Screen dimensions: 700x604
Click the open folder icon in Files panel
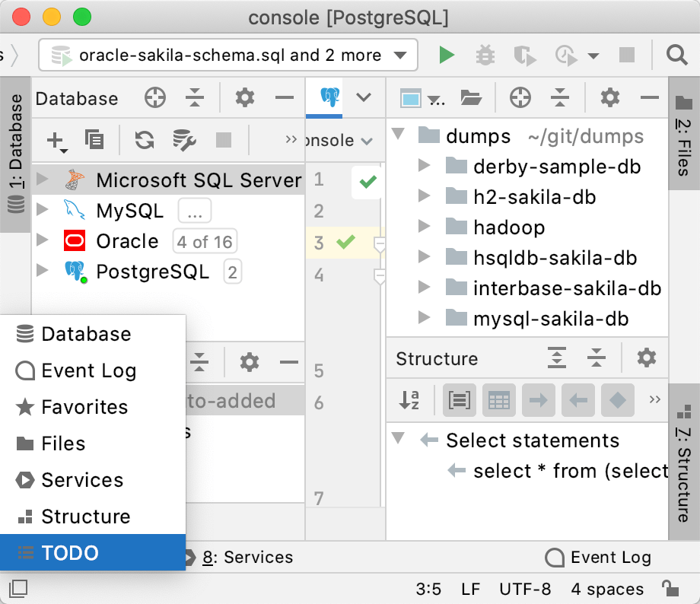pyautogui.click(x=471, y=97)
